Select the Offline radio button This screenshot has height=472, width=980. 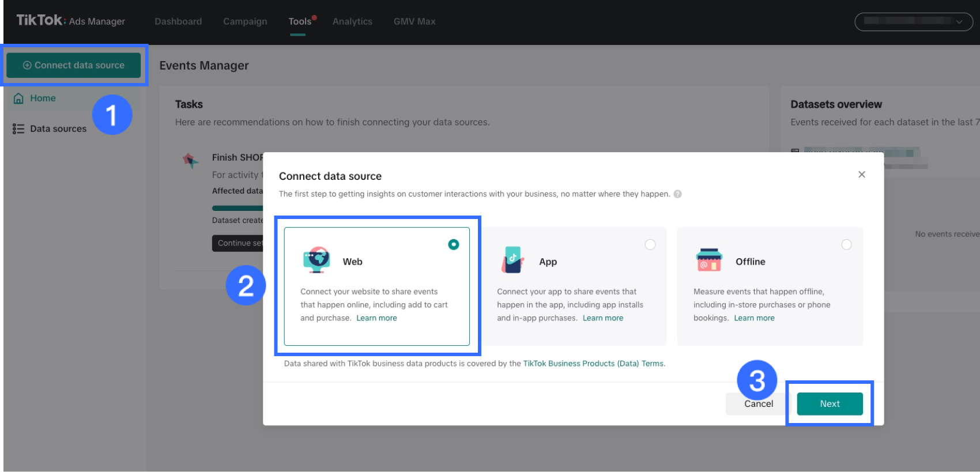coord(846,245)
